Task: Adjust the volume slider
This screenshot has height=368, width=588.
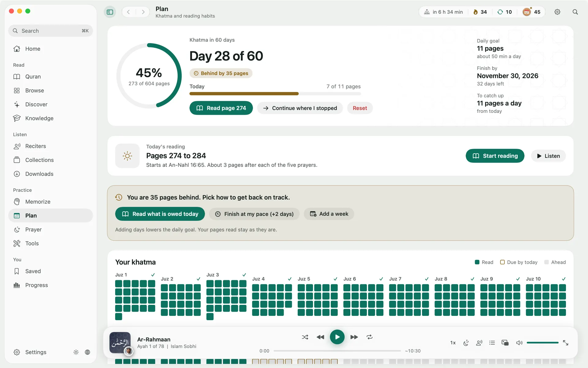Action: tap(543, 343)
